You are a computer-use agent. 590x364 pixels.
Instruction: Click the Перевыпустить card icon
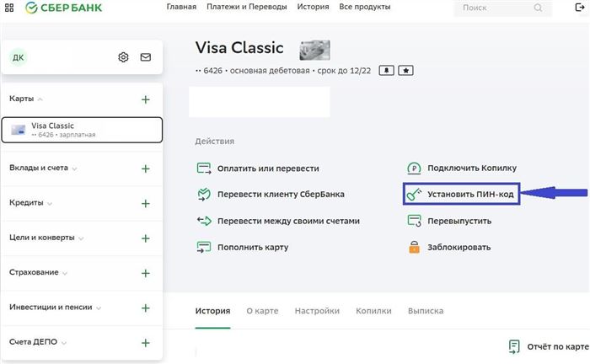tap(415, 221)
